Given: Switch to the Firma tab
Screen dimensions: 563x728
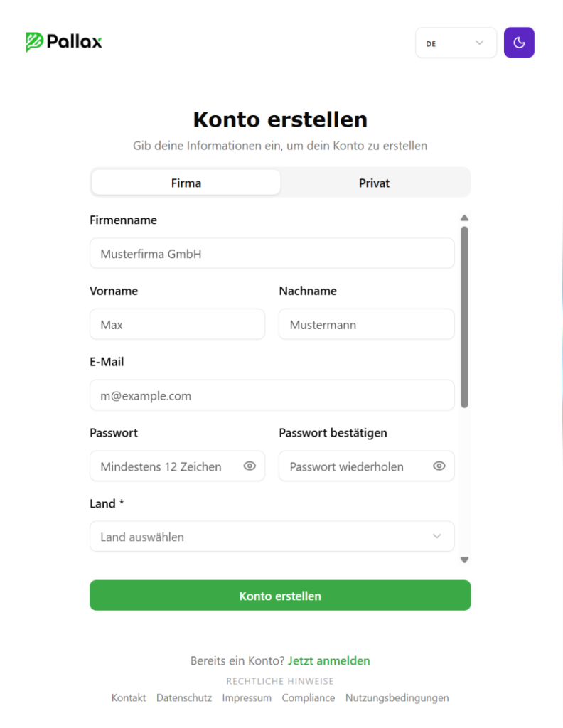Looking at the screenshot, I should coord(186,183).
